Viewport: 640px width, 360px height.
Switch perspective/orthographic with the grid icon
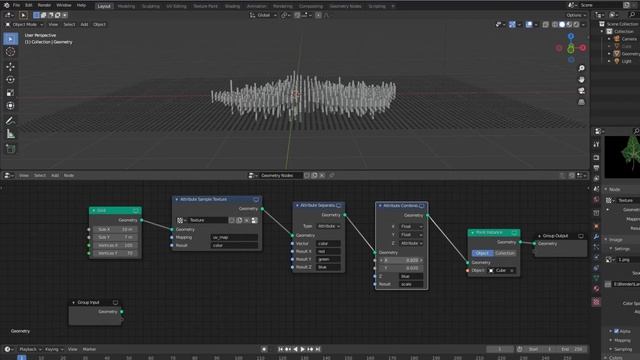point(581,102)
